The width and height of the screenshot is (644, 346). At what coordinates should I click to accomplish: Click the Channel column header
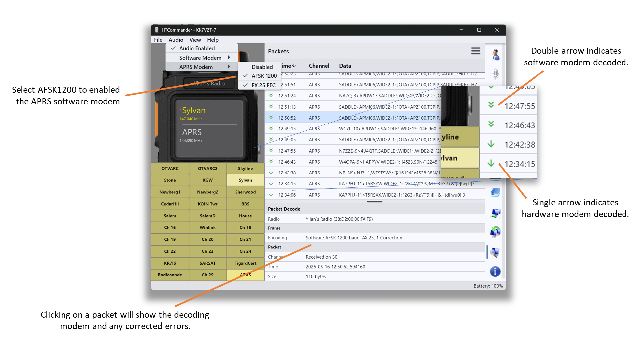click(319, 66)
